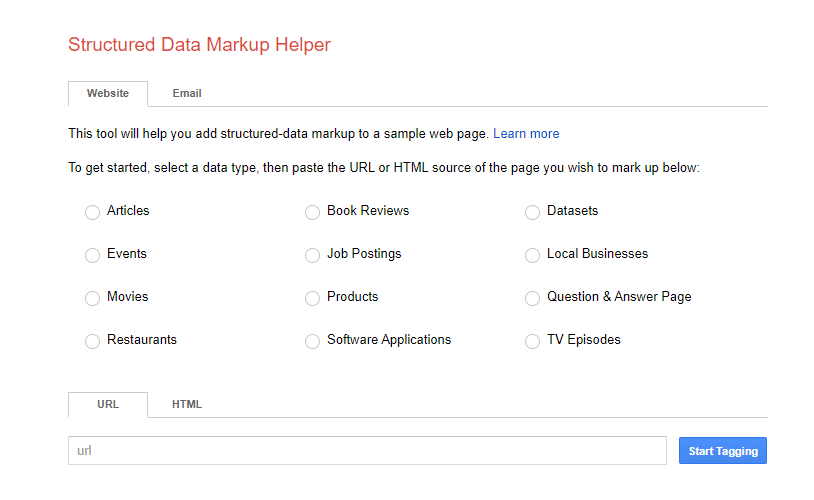This screenshot has height=500, width=814.
Task: Select the Products data type
Action: [x=313, y=298]
